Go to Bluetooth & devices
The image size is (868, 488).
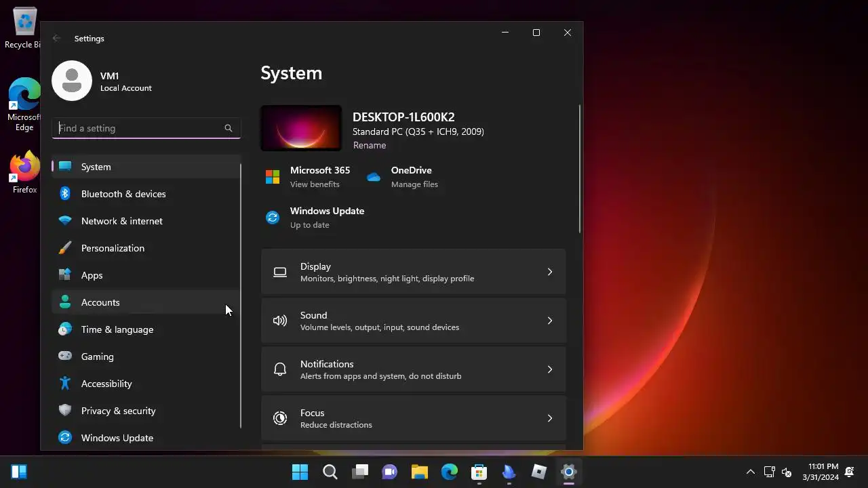146,194
